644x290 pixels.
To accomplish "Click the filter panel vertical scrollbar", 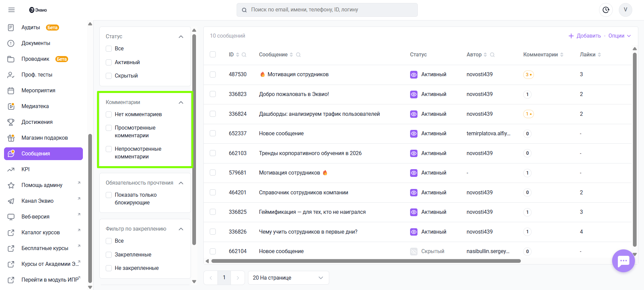I will [x=194, y=139].
